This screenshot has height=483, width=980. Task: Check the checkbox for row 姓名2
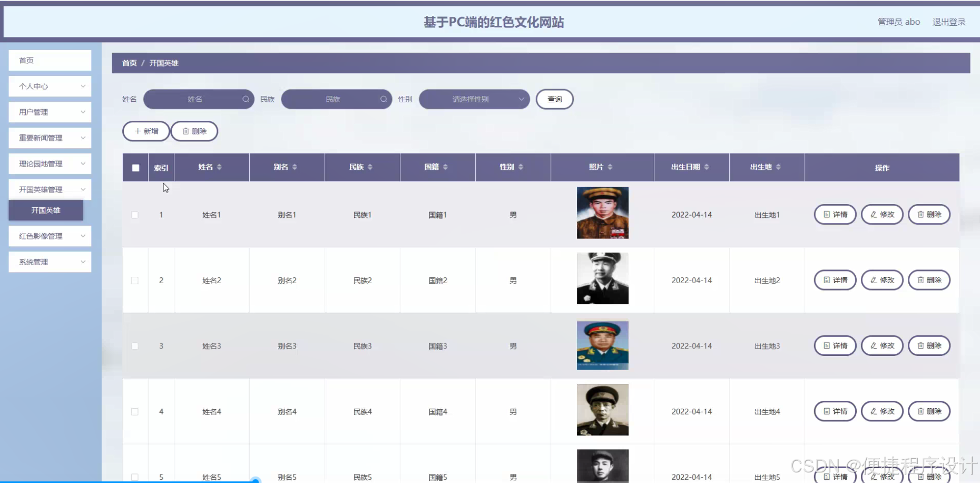click(x=135, y=281)
